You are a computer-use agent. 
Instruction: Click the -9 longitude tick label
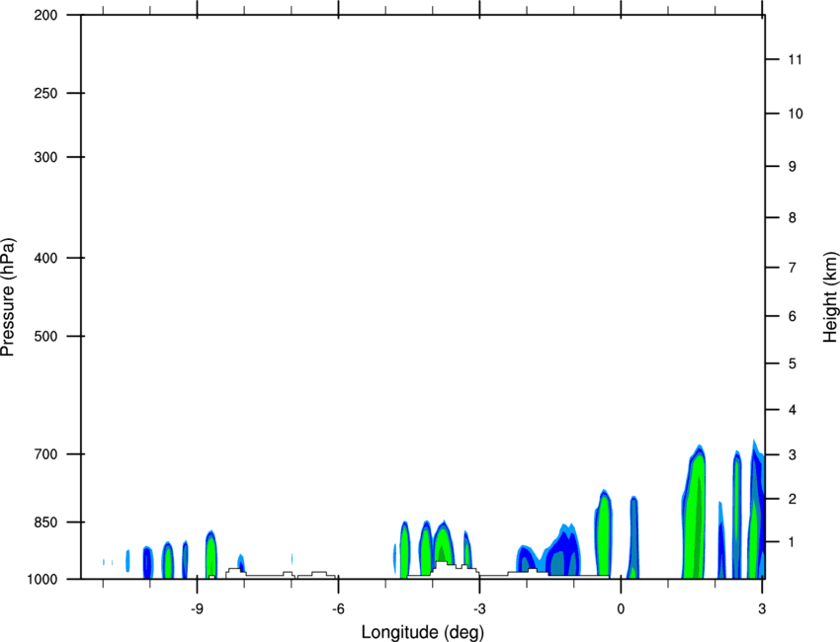(197, 609)
